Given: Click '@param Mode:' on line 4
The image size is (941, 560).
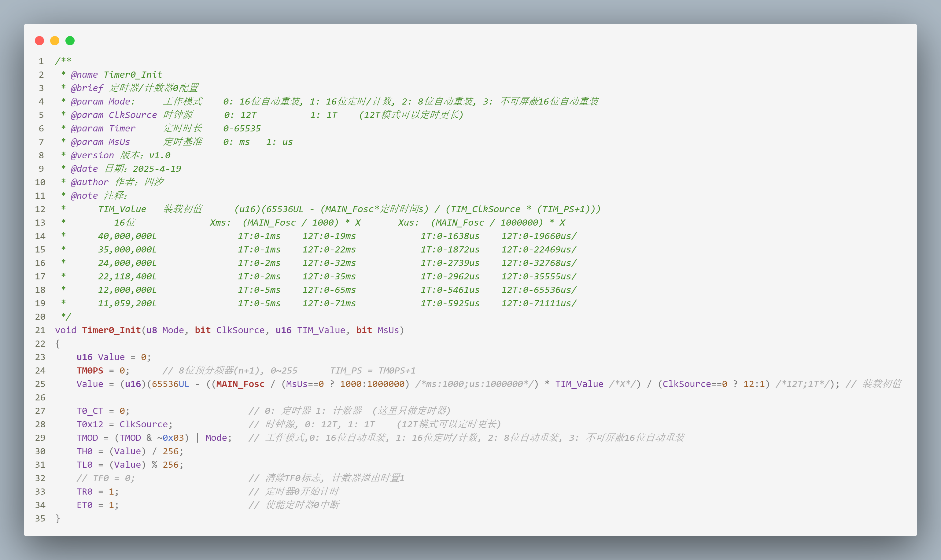Looking at the screenshot, I should tap(103, 101).
